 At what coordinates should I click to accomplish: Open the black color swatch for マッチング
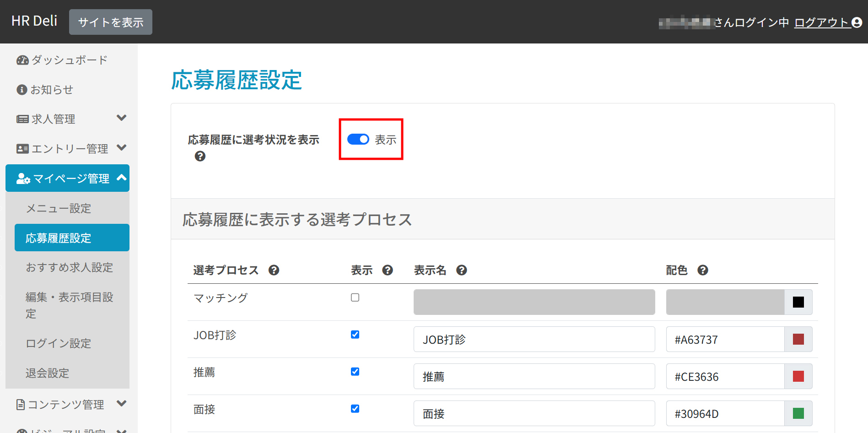pyautogui.click(x=798, y=302)
